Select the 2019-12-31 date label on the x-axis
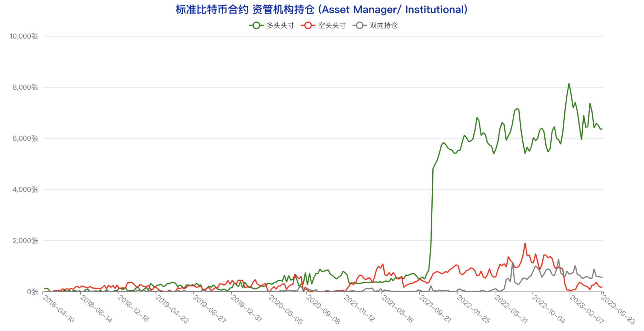 tap(247, 309)
